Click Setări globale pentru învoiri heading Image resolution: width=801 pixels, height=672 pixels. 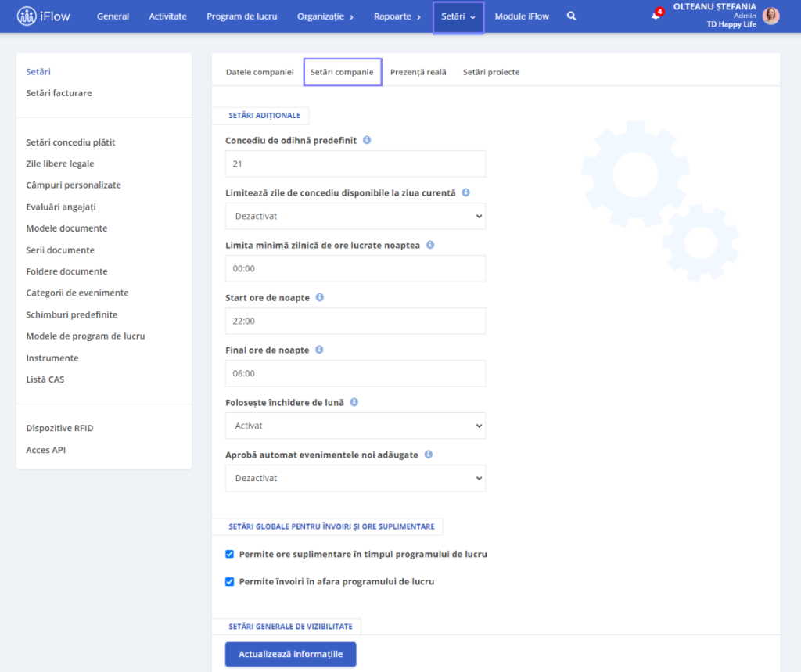(x=332, y=526)
